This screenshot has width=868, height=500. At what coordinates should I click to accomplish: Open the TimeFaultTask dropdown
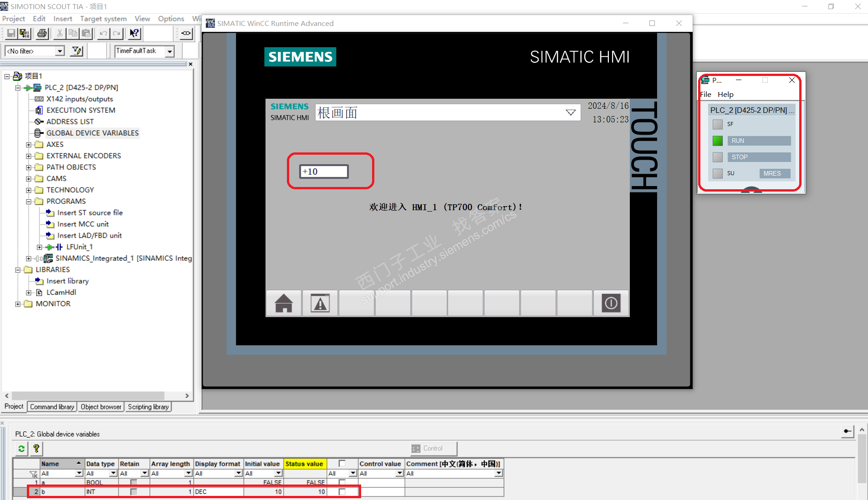point(169,51)
